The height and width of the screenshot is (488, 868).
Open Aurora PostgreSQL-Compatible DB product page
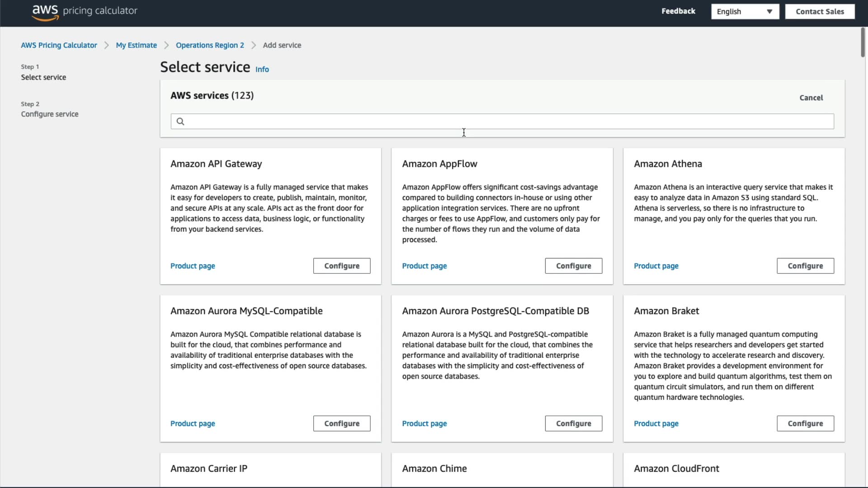coord(424,424)
